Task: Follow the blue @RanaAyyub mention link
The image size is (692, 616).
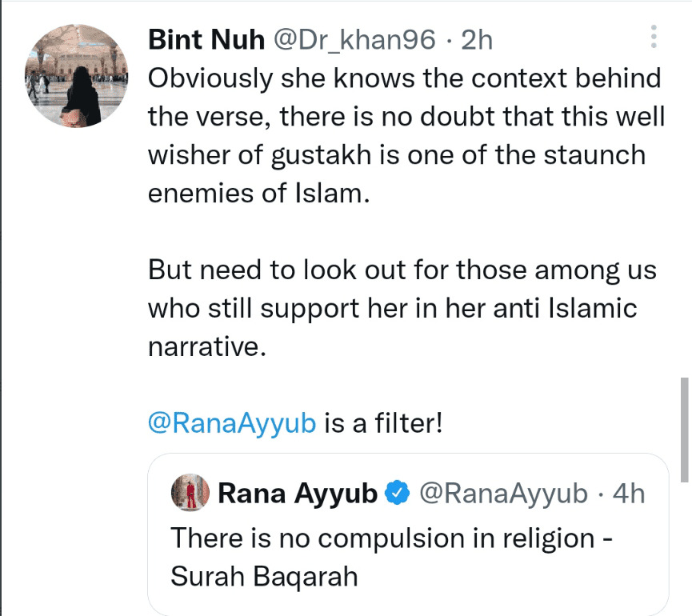Action: click(231, 423)
